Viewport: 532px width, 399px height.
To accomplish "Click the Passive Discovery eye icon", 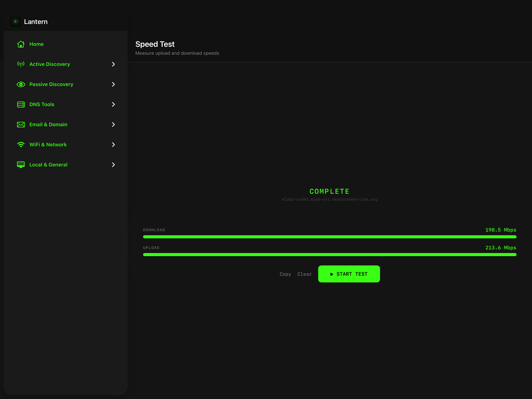I will click(x=21, y=84).
